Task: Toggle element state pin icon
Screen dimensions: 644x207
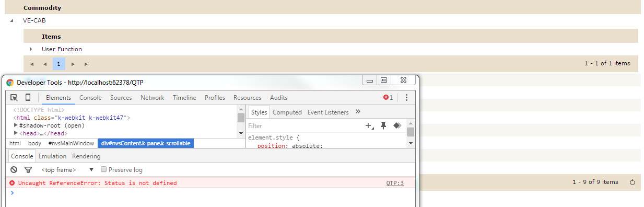Action: click(x=383, y=125)
